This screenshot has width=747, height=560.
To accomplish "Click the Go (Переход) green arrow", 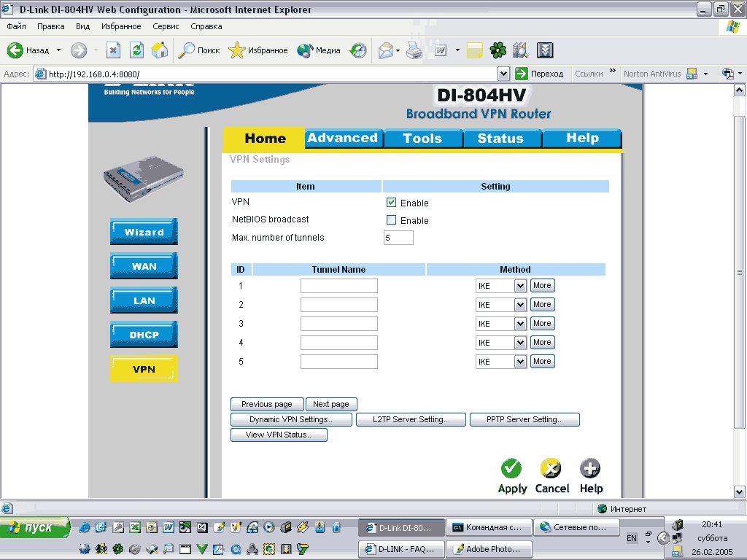I will (x=522, y=74).
